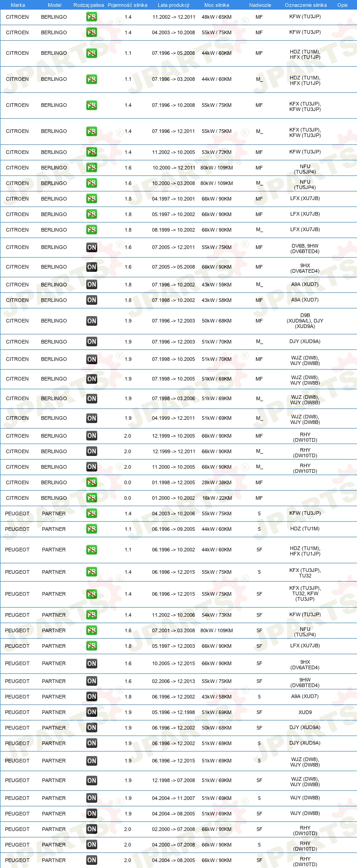Click the '53kW / 72KM' power cell
Viewport: 357px width, 868px height.
216,152
